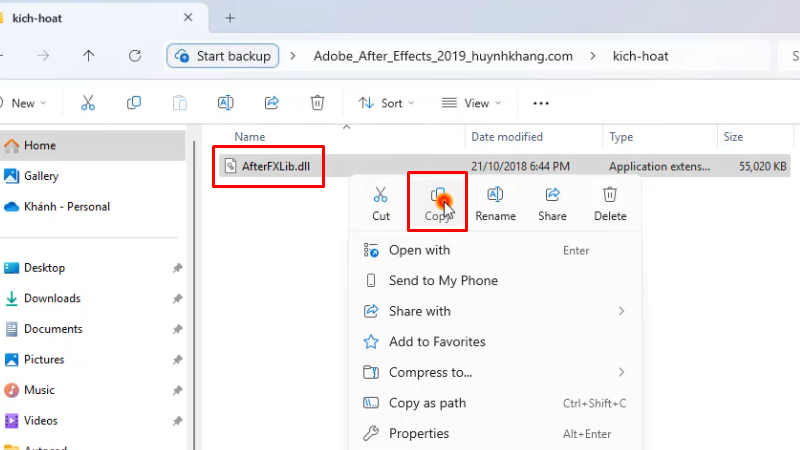Image resolution: width=800 pixels, height=450 pixels.
Task: Open the New item dropdown
Action: coord(23,104)
